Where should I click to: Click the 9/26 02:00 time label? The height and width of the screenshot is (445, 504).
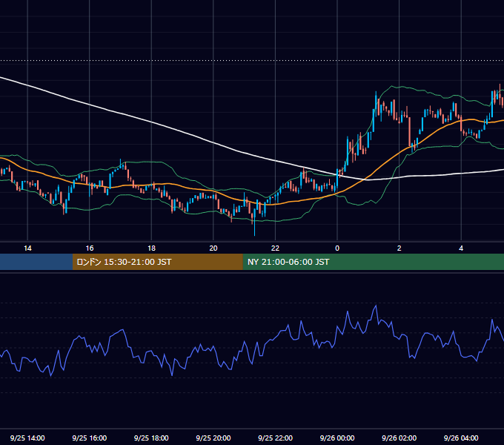[x=399, y=438]
